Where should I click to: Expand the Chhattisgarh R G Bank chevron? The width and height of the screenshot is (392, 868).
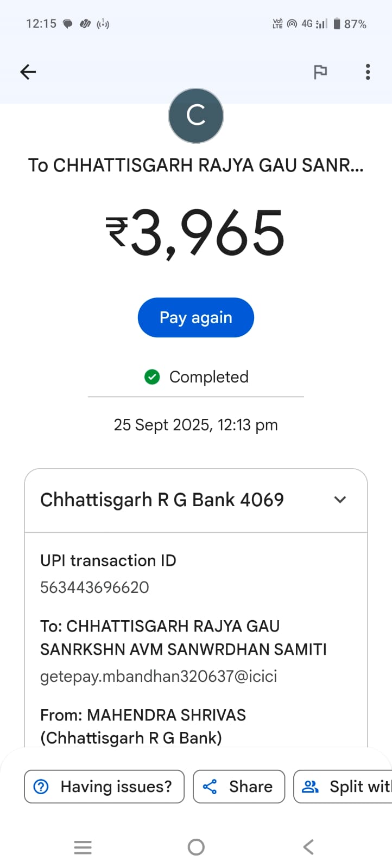(340, 500)
